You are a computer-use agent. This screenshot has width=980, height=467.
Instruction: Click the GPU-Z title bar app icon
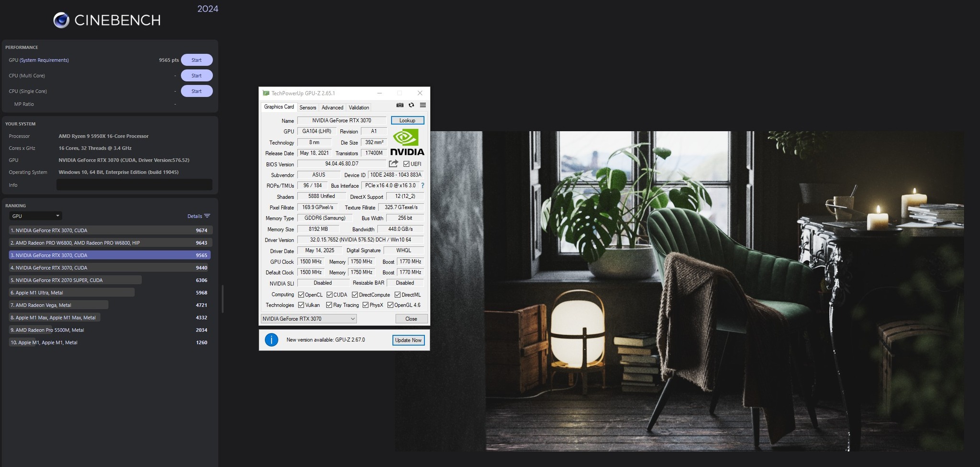coord(266,93)
